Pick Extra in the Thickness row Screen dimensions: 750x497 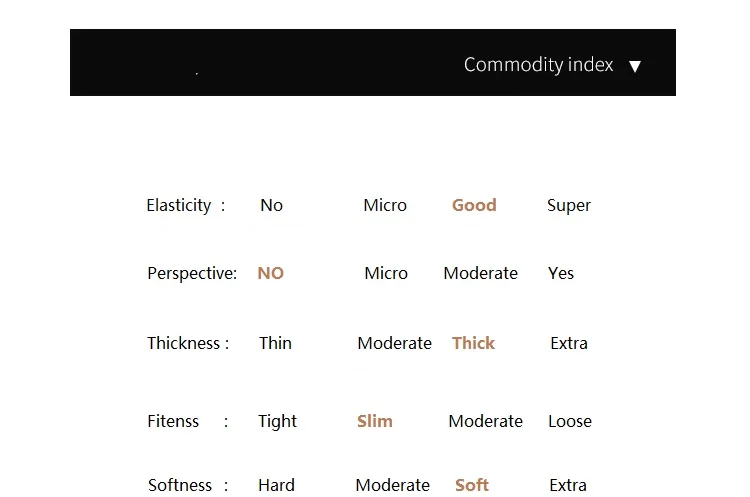(x=569, y=343)
